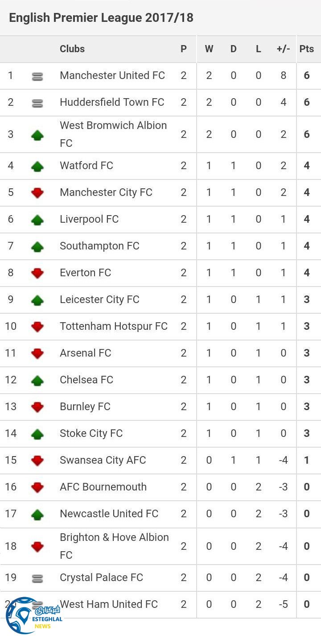This screenshot has height=644, width=321.
Task: Click the green arrow beside Chelsea FC
Action: [37, 380]
